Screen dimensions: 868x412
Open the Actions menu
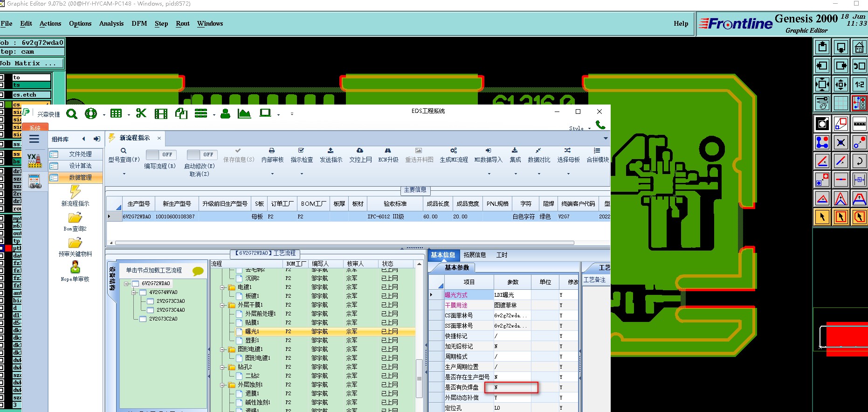[50, 23]
